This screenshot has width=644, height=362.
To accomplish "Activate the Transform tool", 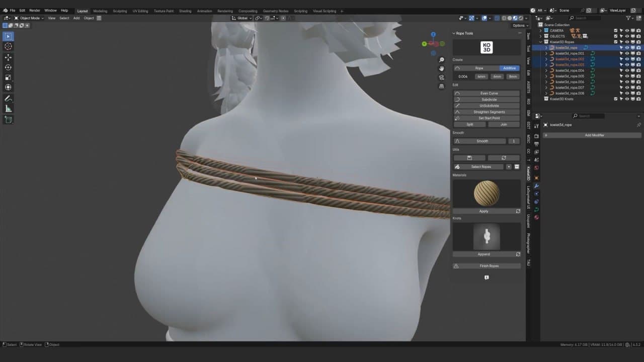I will (8, 87).
